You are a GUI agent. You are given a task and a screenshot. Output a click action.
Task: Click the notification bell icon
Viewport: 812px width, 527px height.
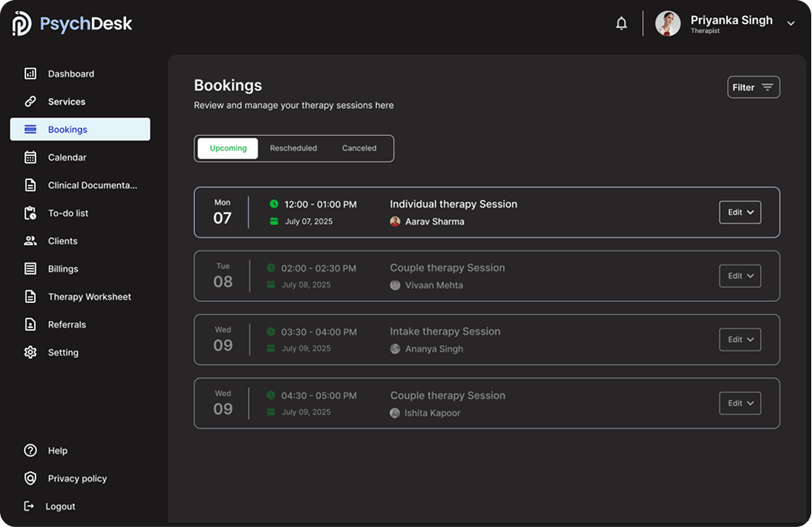pos(621,23)
